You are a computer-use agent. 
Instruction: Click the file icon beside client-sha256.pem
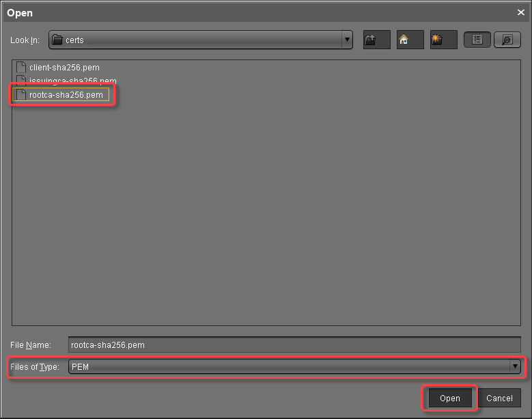(x=21, y=68)
